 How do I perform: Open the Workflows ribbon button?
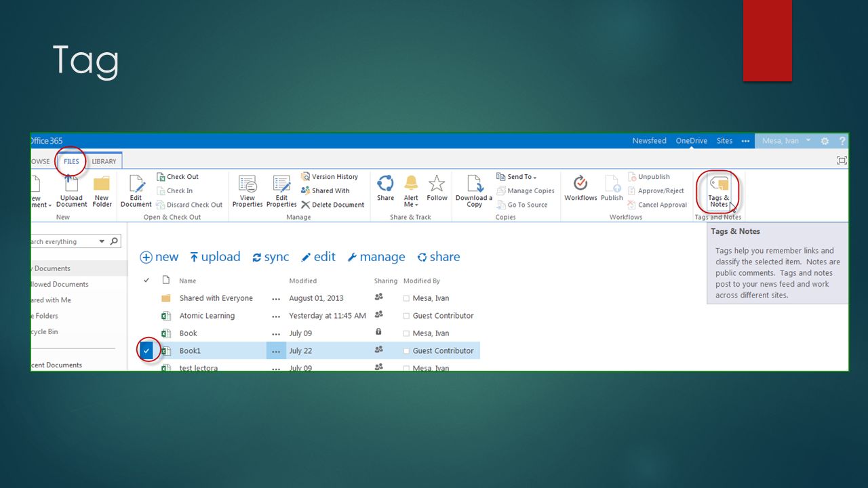580,188
